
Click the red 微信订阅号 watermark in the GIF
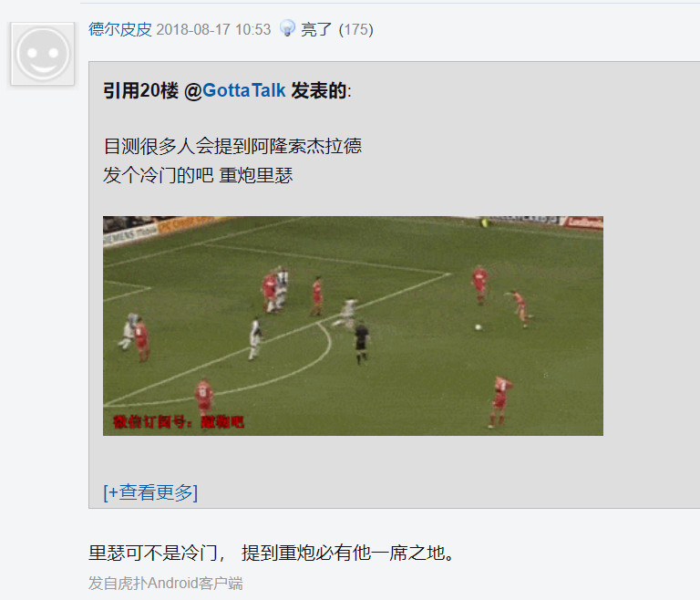tap(179, 422)
